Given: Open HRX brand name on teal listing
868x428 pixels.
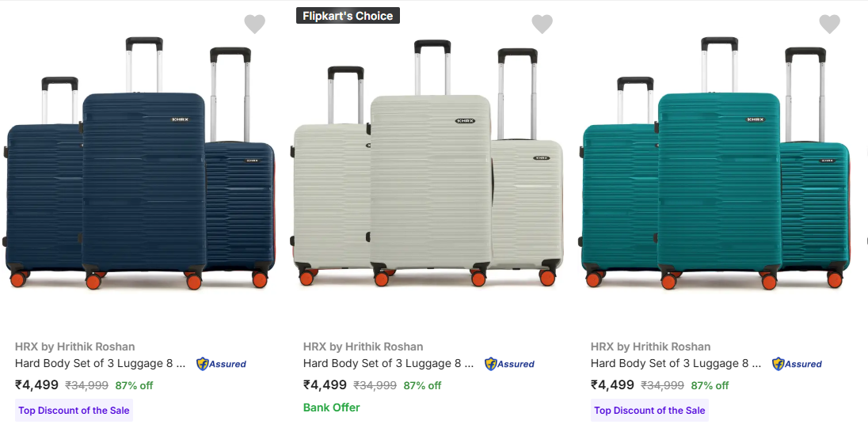Looking at the screenshot, I should tap(651, 347).
